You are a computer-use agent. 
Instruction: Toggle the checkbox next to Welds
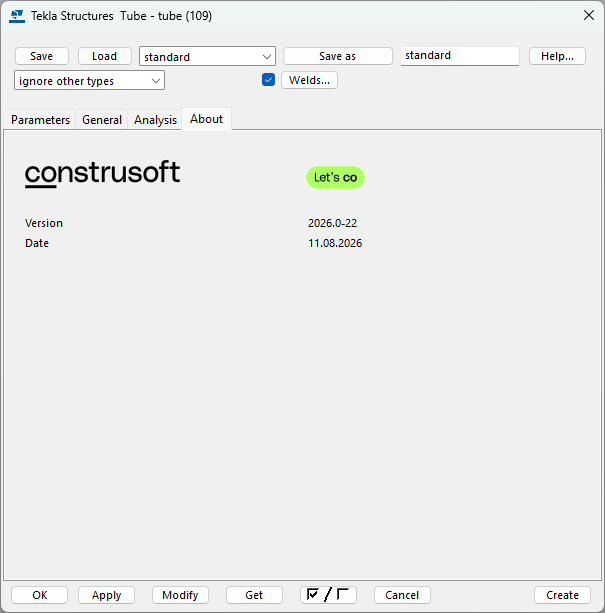[x=268, y=80]
